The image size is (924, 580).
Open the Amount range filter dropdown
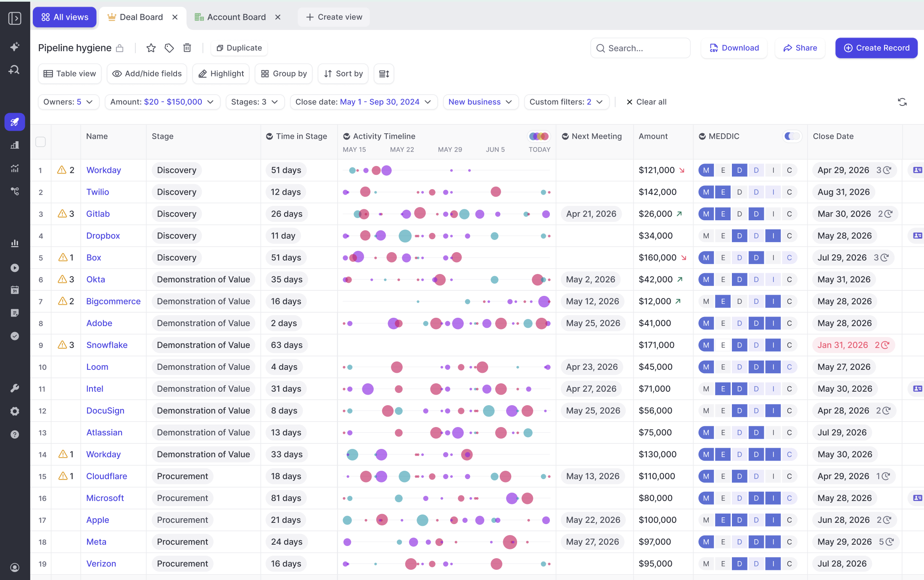click(x=163, y=102)
